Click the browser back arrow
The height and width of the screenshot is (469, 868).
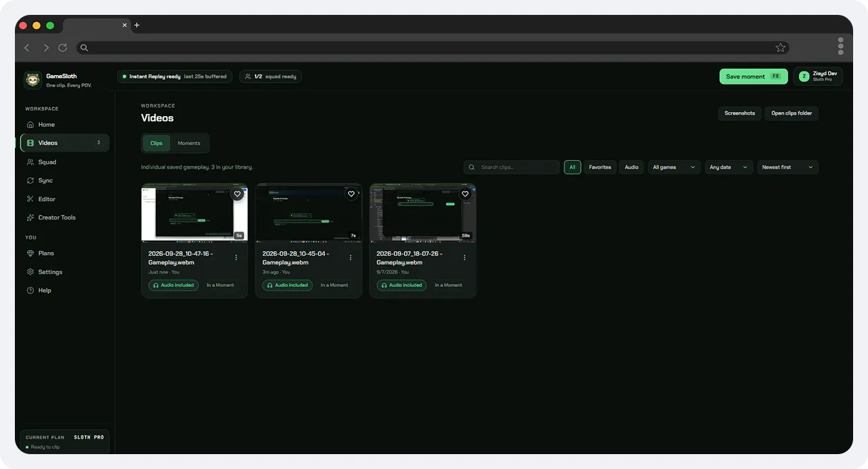click(x=27, y=47)
